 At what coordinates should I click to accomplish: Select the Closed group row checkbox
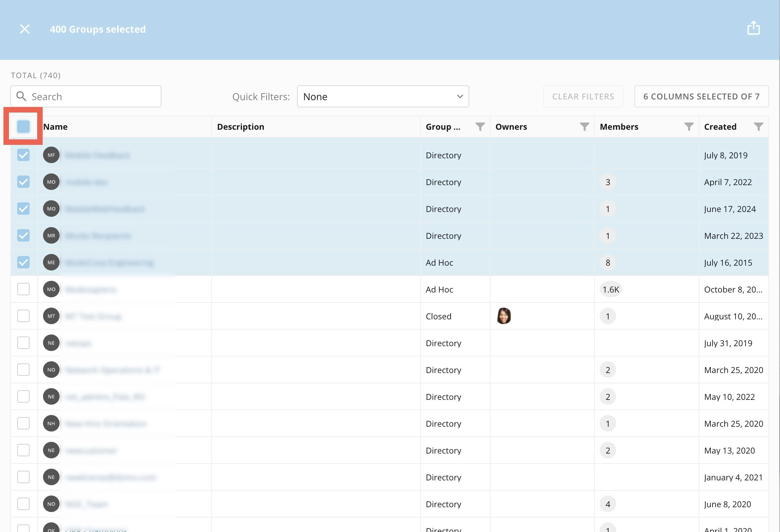[x=23, y=316]
